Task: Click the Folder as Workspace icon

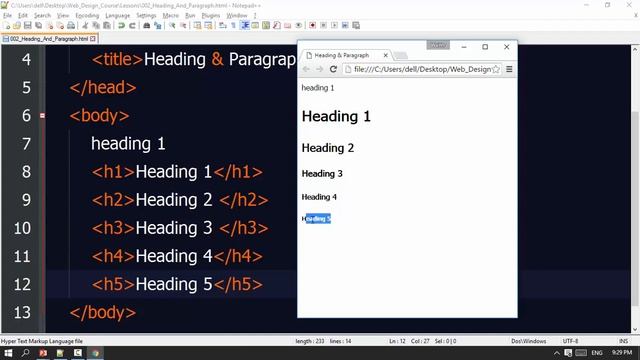Action: click(288, 25)
